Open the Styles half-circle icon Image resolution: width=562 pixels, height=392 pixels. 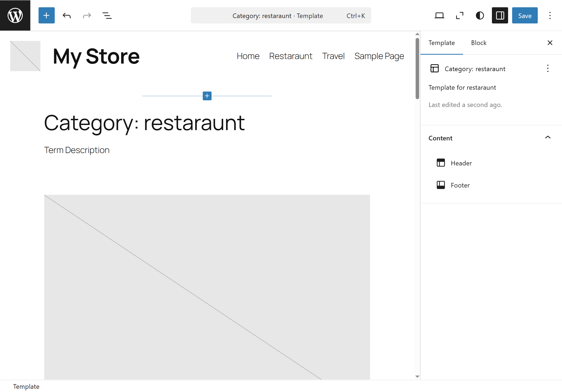480,15
